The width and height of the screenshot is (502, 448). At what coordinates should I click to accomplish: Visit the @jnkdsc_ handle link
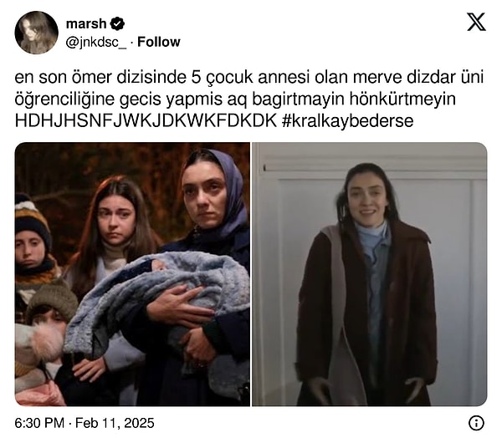(95, 43)
